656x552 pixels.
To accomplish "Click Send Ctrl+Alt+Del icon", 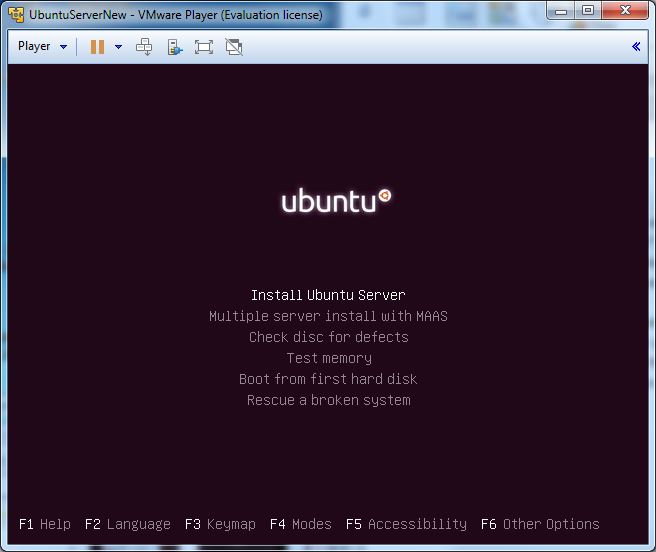I will [144, 46].
